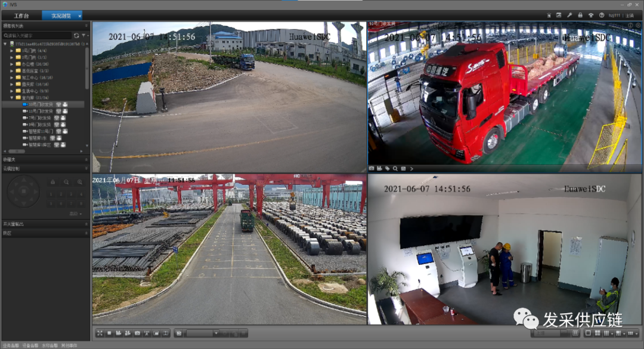Select the 实况浏览 tab
Viewport: 644px width, 349px height.
[61, 16]
